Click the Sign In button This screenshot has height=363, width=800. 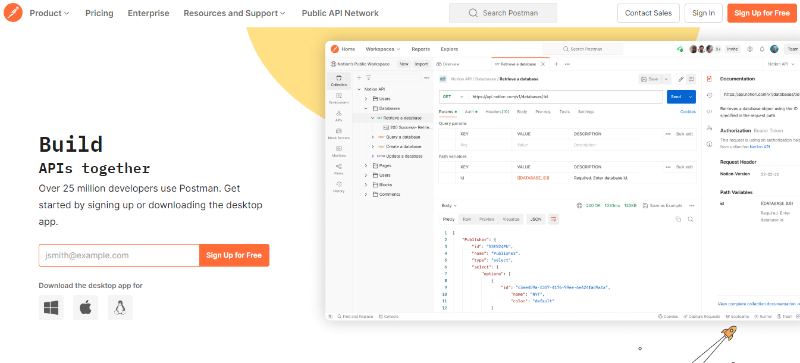click(704, 13)
